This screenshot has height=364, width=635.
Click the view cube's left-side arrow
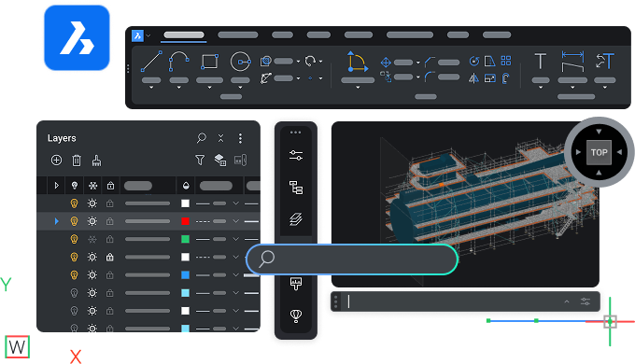click(578, 152)
